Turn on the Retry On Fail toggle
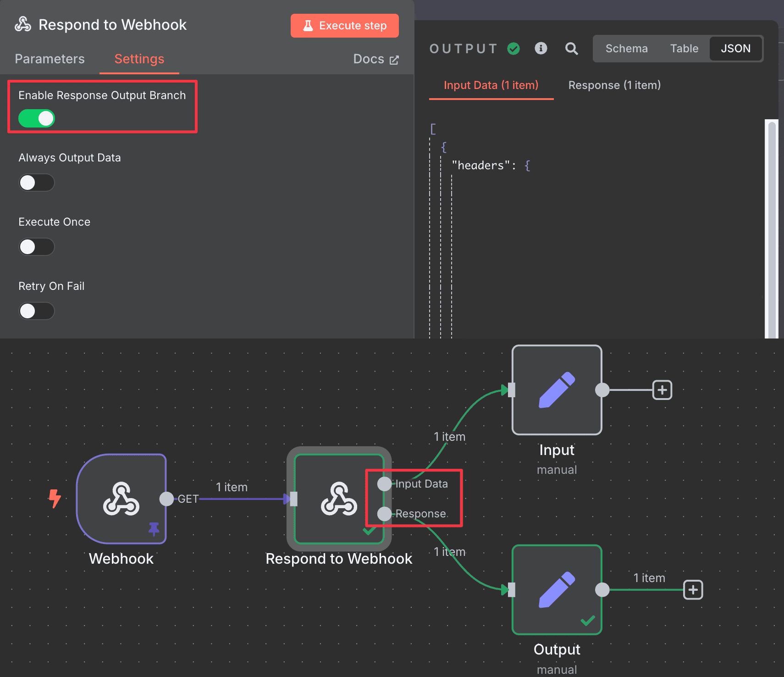 click(x=37, y=311)
